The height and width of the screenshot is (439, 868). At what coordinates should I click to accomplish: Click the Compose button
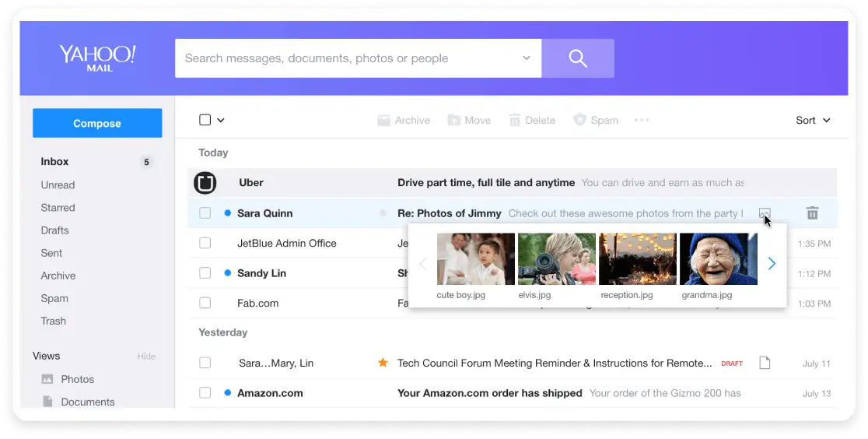pos(97,123)
